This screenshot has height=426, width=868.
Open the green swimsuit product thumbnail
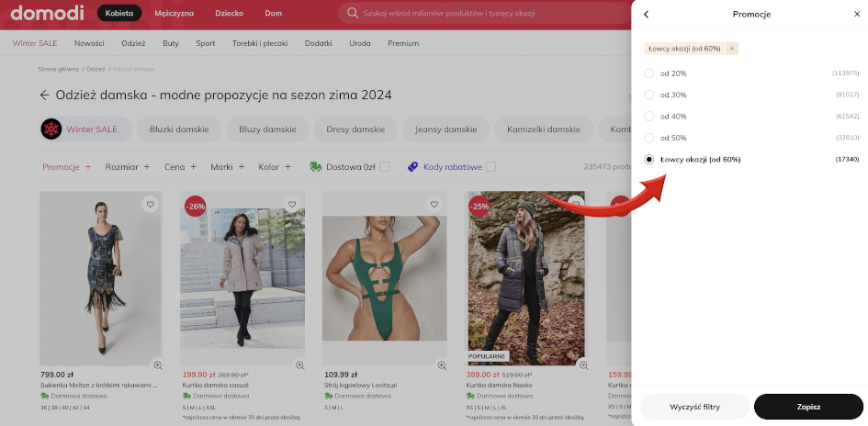(x=384, y=278)
